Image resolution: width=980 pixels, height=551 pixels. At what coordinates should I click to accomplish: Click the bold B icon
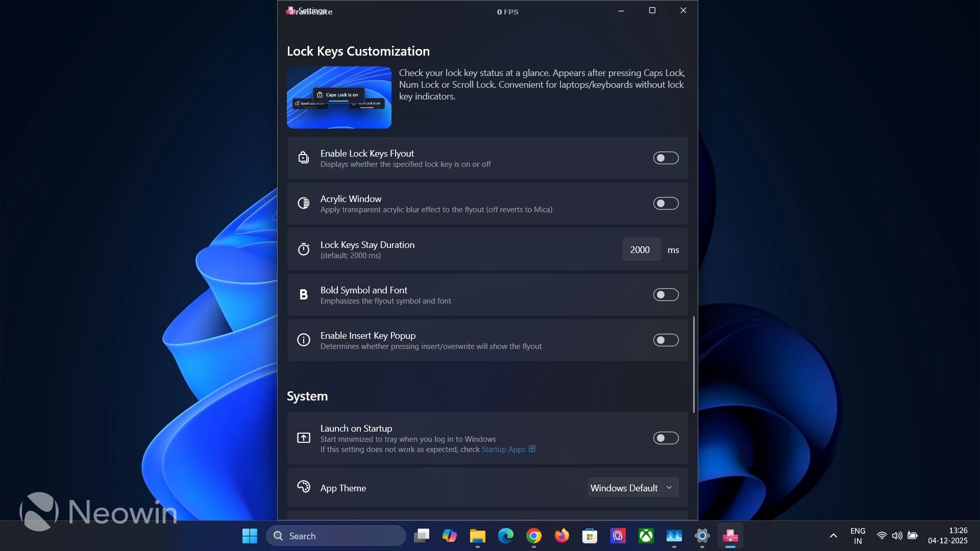click(304, 295)
